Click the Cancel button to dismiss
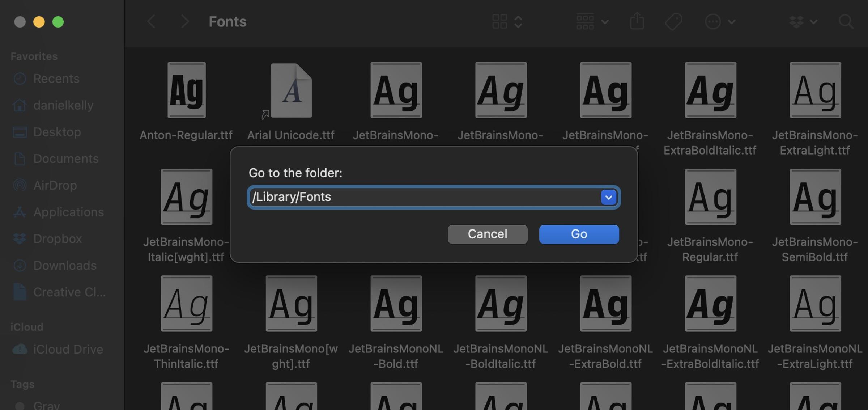Viewport: 868px width, 410px height. click(x=486, y=234)
